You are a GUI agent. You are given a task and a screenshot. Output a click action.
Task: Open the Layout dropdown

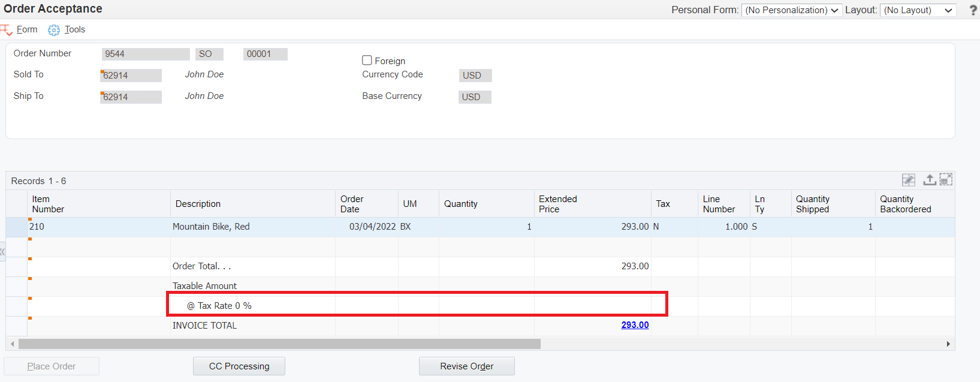click(x=918, y=10)
